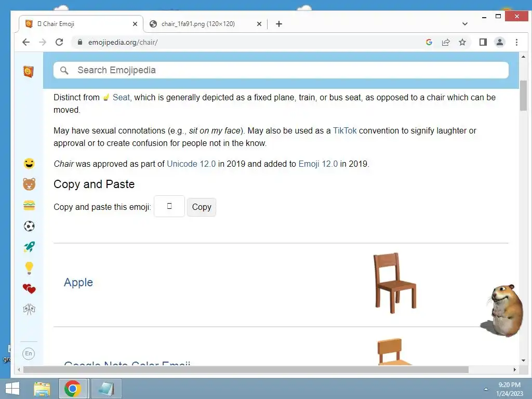Click the Copy and Paste heading
Screen dimensions: 532x399
(94, 184)
